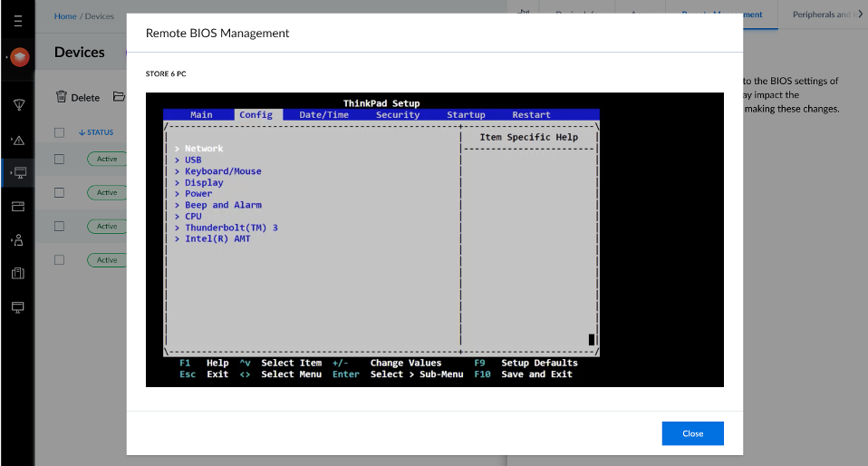Toggle the select-all checkbox in header row
Image resolution: width=868 pixels, height=466 pixels.
(x=59, y=132)
